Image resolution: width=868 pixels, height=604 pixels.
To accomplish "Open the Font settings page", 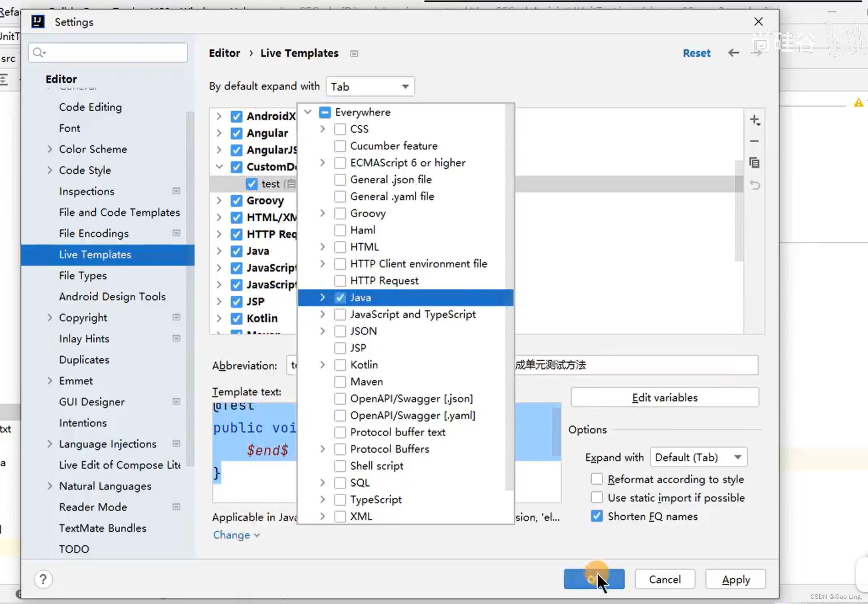I will tap(69, 128).
